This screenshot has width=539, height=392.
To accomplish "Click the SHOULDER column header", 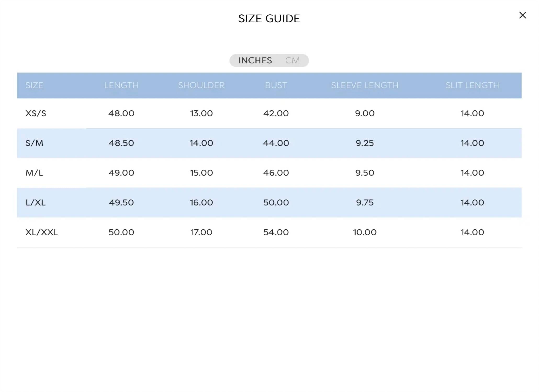I will [201, 85].
